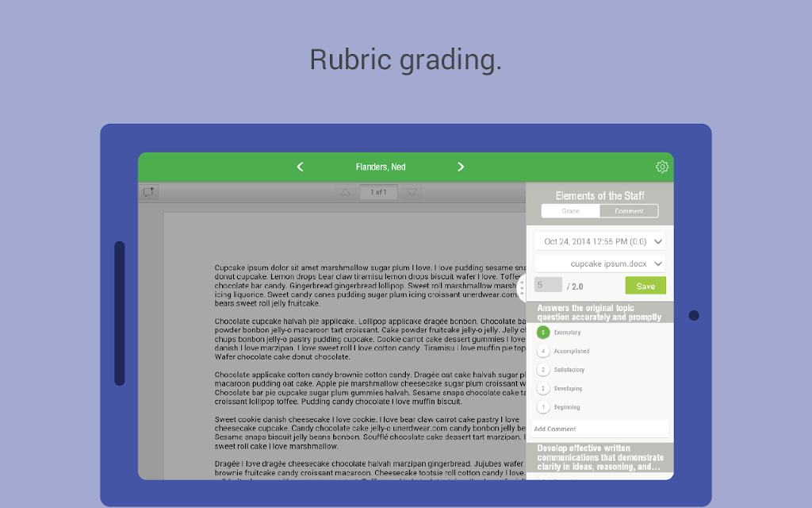Image resolution: width=812 pixels, height=508 pixels.
Task: Go to next student with right arrow
Action: click(x=461, y=167)
